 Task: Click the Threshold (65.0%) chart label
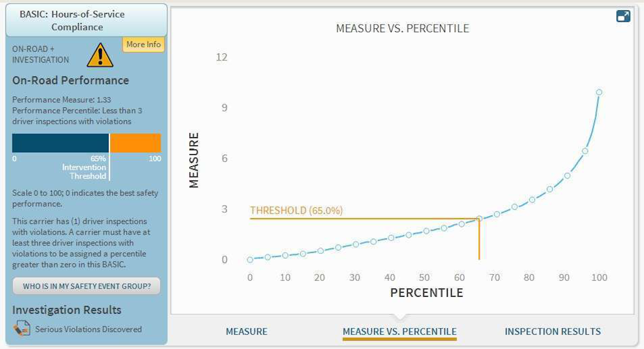(296, 210)
